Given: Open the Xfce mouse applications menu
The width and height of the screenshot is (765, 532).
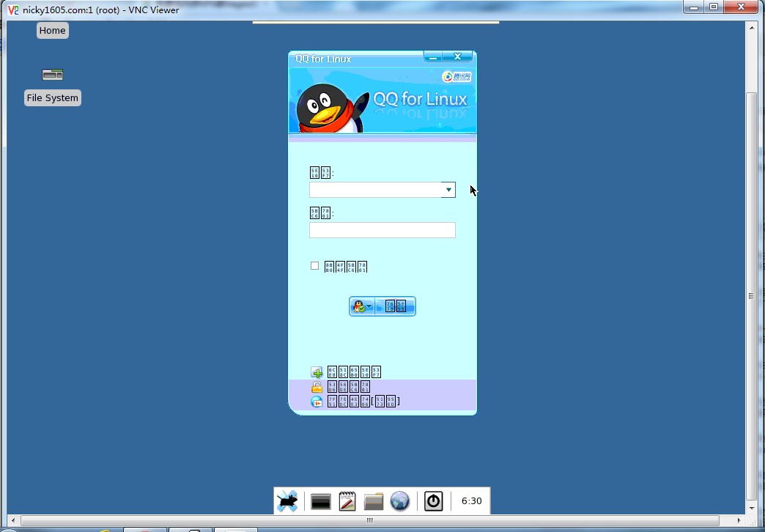Looking at the screenshot, I should click(287, 501).
